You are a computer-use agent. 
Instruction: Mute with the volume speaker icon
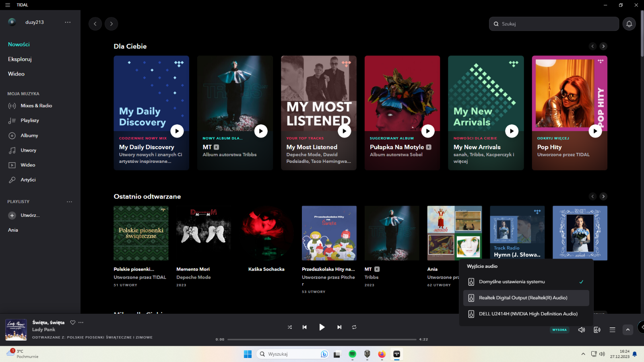click(x=582, y=330)
